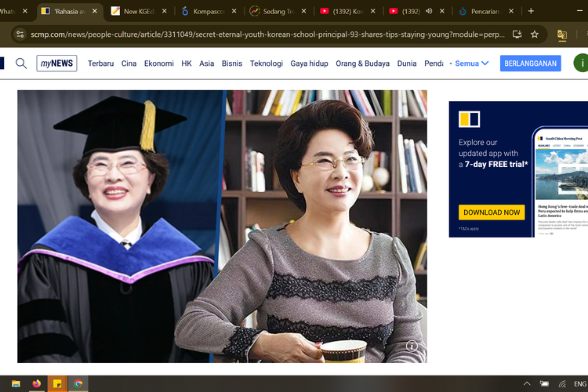The image size is (588, 392).
Task: Expand the Semua sections dropdown
Action: point(472,64)
